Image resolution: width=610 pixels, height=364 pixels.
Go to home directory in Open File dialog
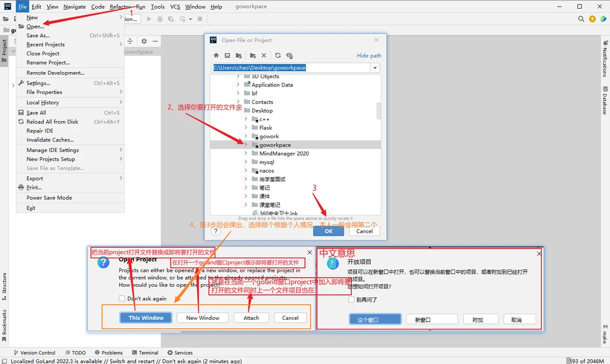pyautogui.click(x=216, y=55)
